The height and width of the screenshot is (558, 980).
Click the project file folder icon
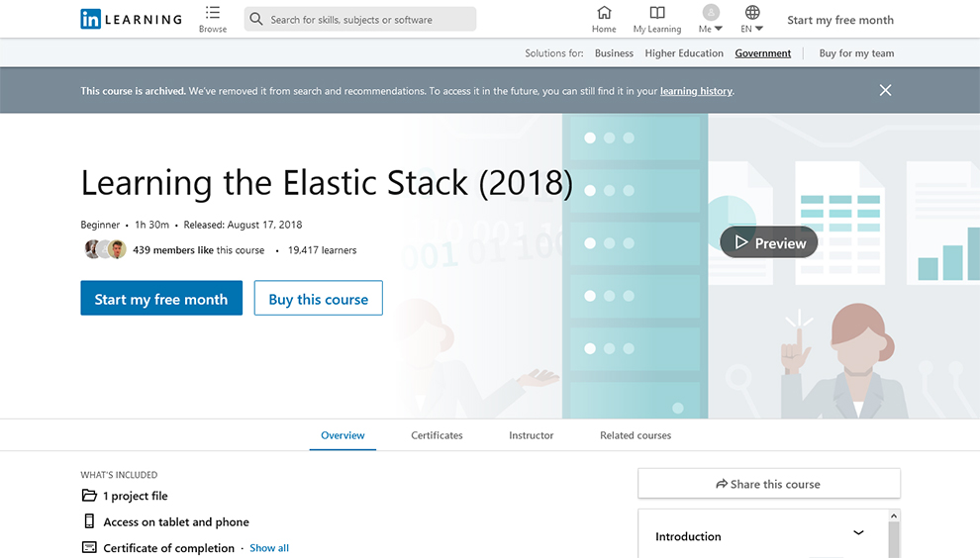[x=89, y=496]
